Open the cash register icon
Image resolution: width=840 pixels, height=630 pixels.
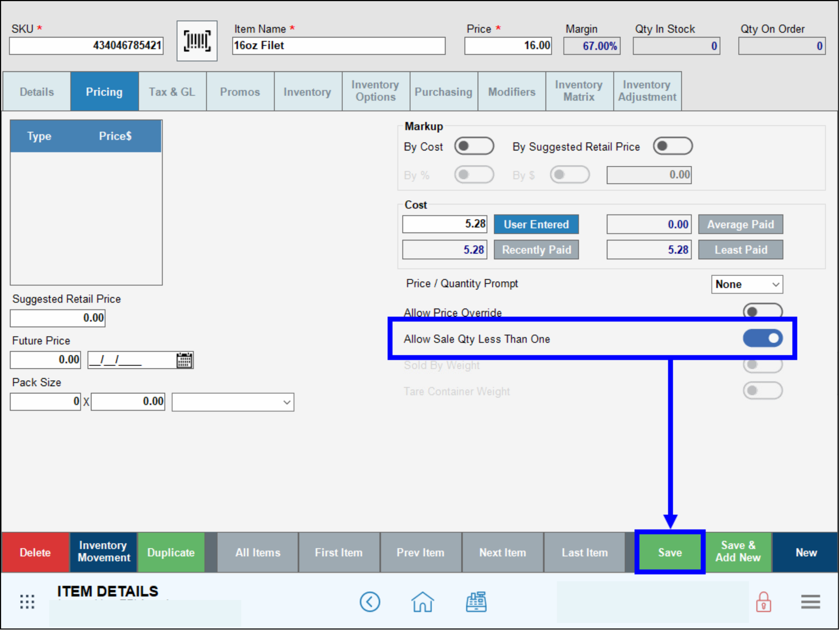476,602
